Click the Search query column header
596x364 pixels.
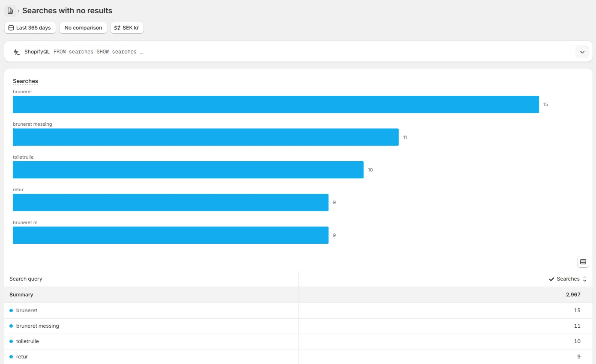pyautogui.click(x=26, y=279)
